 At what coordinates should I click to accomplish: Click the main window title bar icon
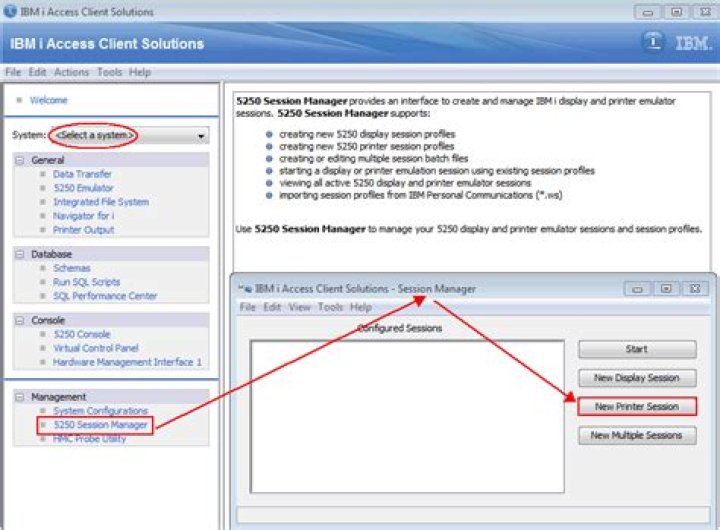[10, 11]
